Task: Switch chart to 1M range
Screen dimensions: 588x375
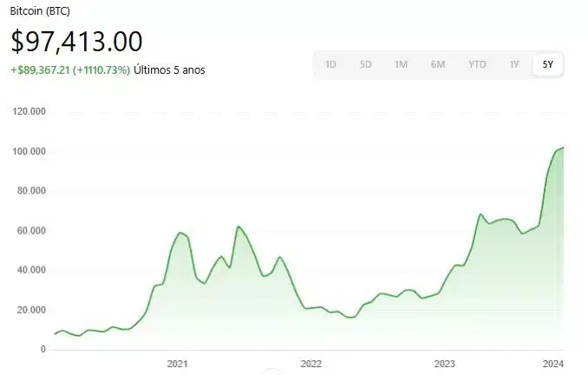Action: (x=401, y=64)
